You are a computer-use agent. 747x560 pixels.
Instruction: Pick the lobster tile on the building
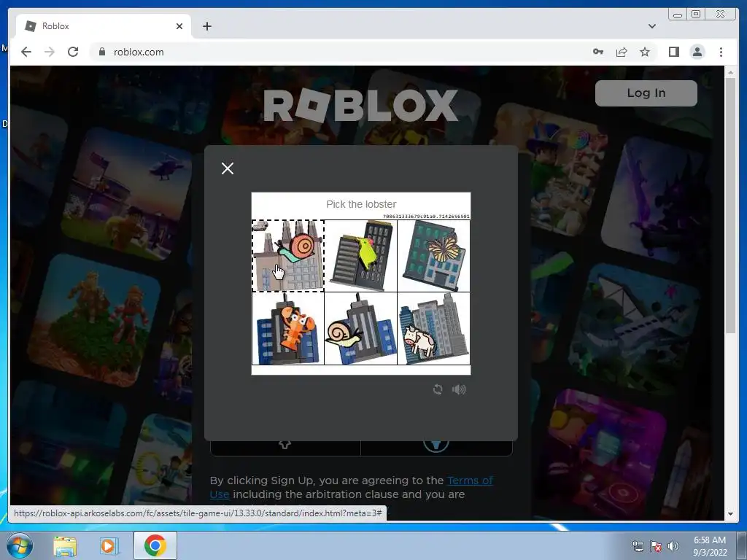[287, 329]
